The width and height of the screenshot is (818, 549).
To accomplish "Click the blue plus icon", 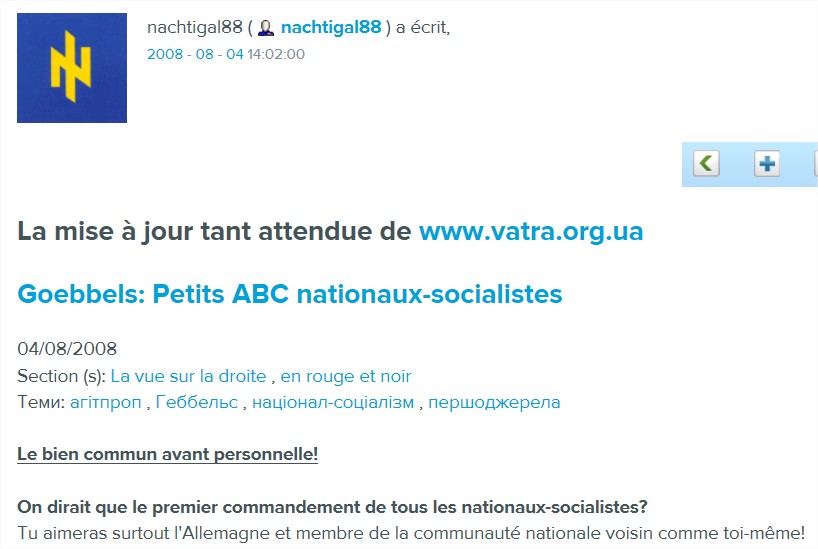I will point(767,163).
